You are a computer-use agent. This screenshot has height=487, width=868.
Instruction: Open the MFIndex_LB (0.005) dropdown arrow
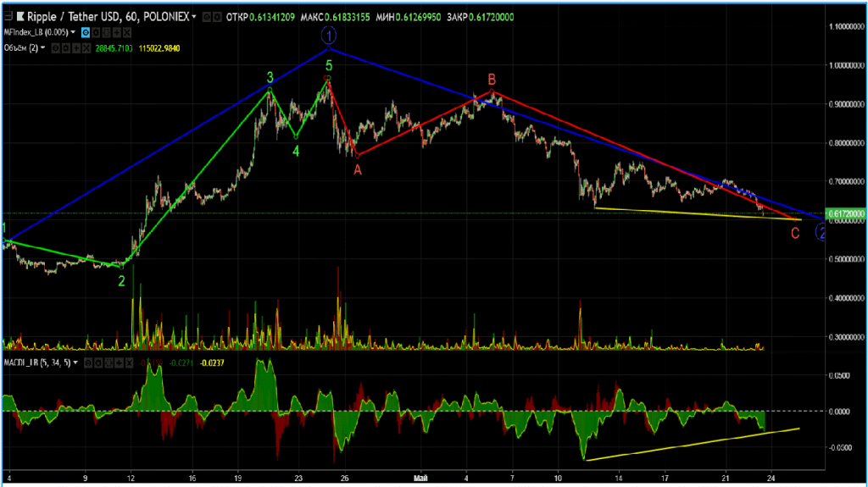click(74, 31)
